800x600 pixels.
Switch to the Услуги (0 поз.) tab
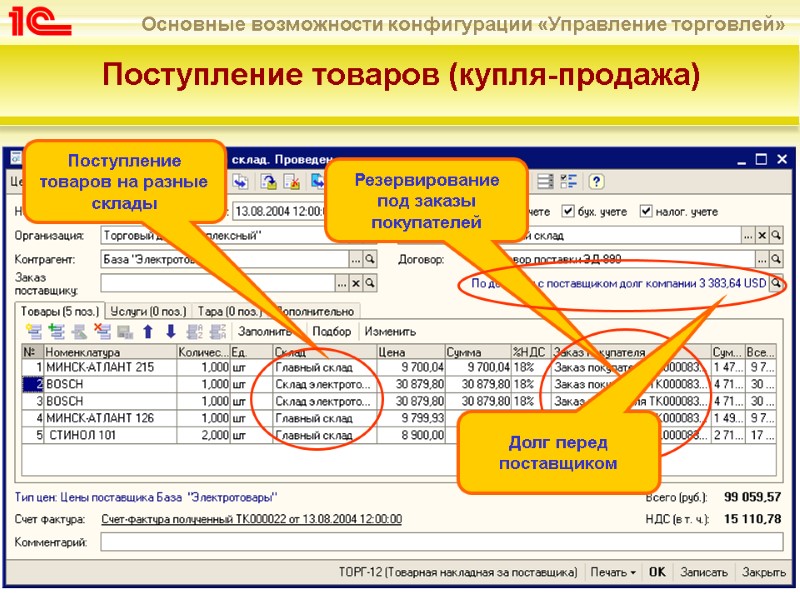(137, 310)
